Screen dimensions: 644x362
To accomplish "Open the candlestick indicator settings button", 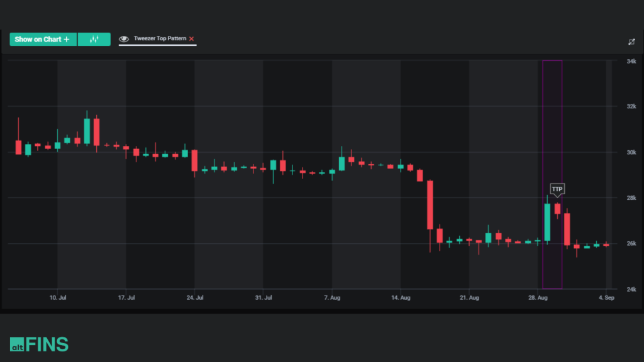I will [94, 40].
